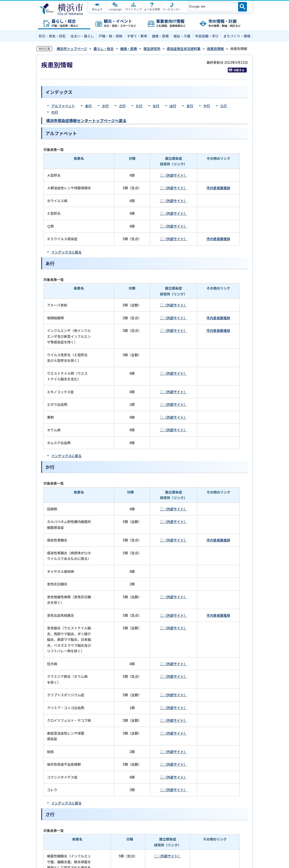Open 子育て・教育 submenu item
This screenshot has width=289, height=868.
tap(137, 36)
